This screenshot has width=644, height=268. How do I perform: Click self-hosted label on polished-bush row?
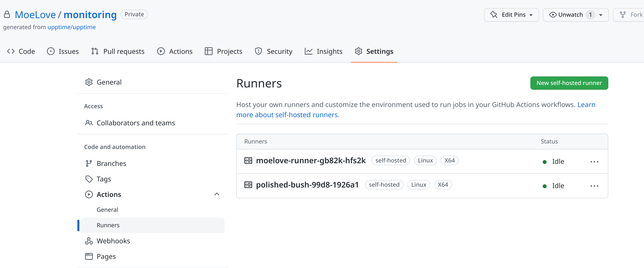(x=384, y=185)
